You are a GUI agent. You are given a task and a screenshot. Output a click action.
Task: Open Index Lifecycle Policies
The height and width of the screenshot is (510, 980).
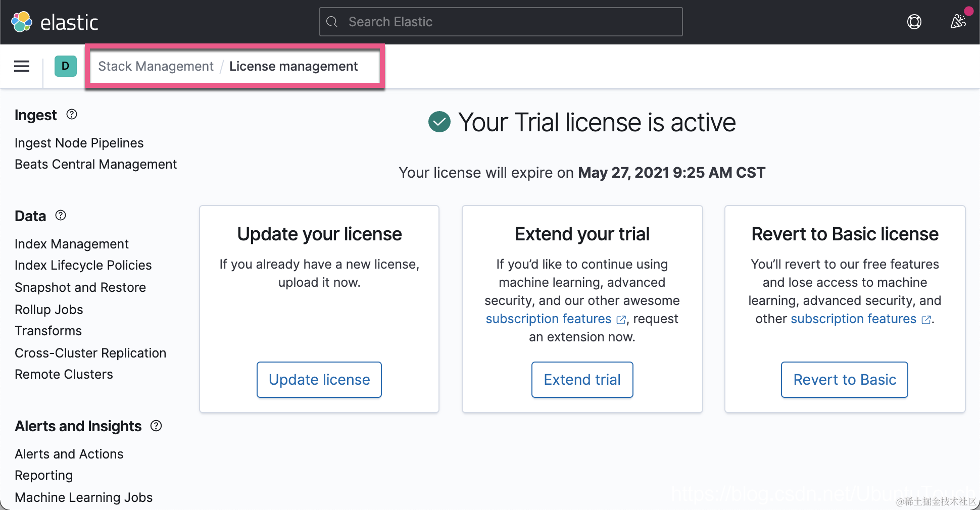pyautogui.click(x=83, y=265)
